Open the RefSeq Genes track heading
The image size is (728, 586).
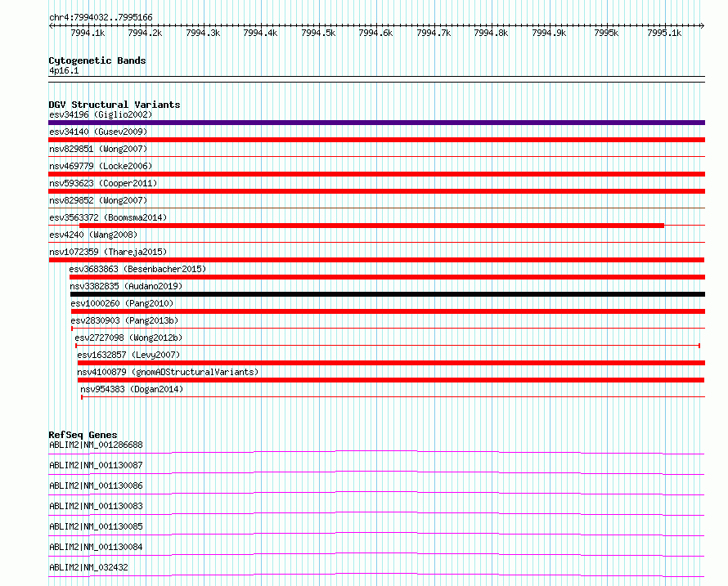[x=83, y=435]
